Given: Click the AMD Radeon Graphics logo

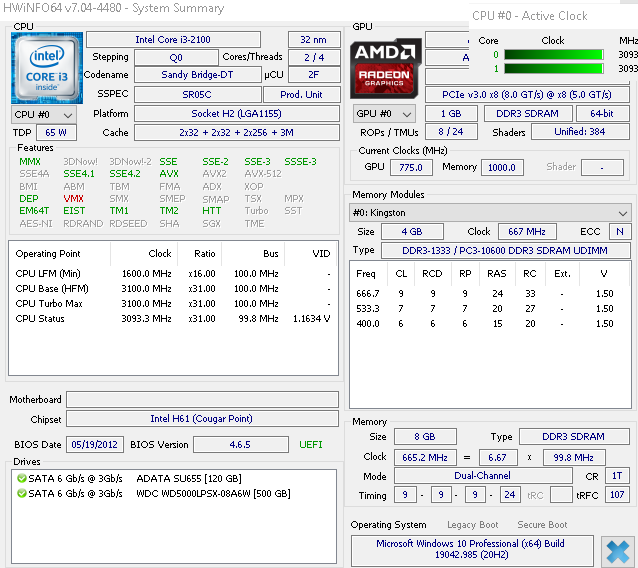Looking at the screenshot, I should tap(385, 68).
